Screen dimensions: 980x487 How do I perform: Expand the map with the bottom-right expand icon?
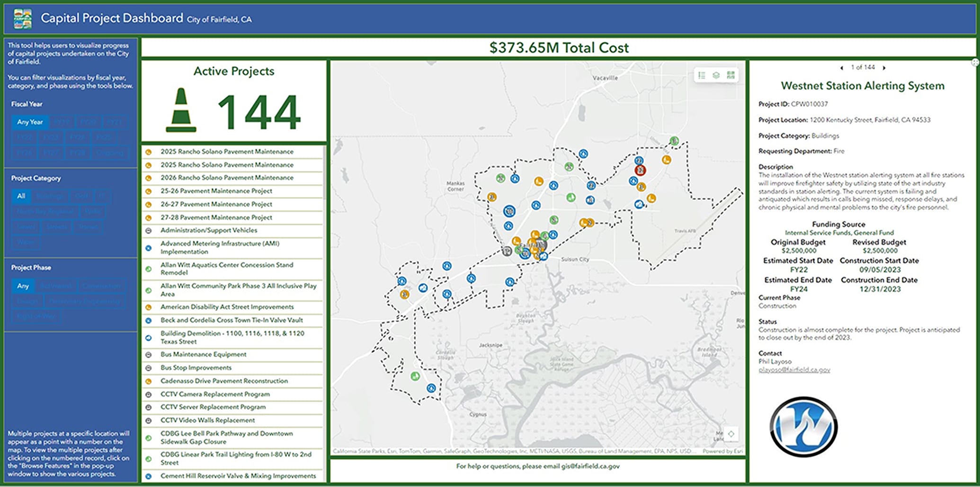pyautogui.click(x=731, y=433)
